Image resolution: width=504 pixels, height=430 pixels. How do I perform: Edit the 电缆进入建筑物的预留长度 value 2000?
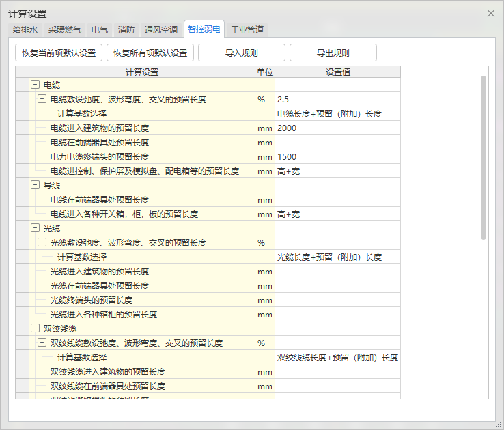(337, 128)
